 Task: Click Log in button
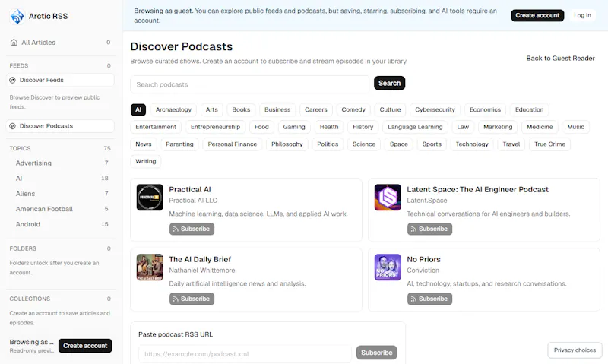point(582,15)
